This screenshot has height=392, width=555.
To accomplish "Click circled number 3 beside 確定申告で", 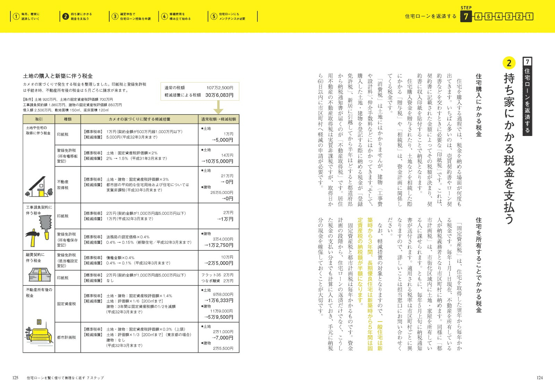I will (x=115, y=16).
